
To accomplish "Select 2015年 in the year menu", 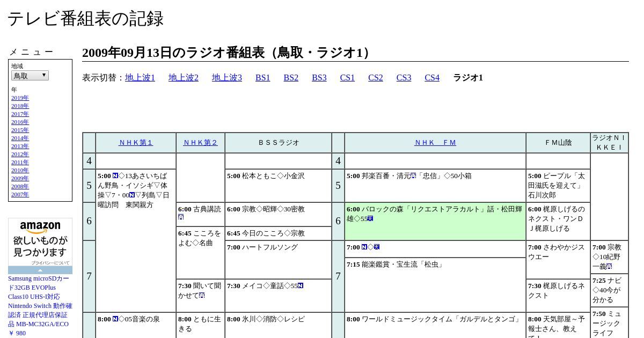I will tap(20, 130).
